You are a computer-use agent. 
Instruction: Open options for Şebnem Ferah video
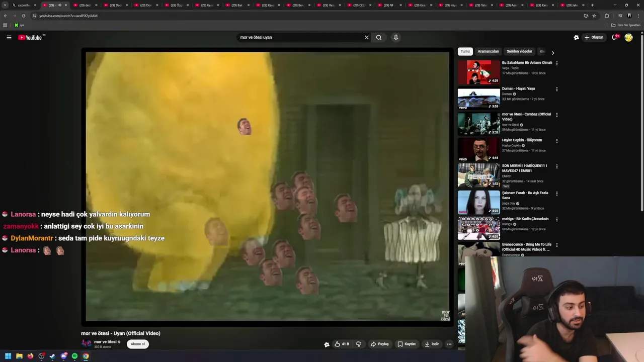(x=556, y=193)
